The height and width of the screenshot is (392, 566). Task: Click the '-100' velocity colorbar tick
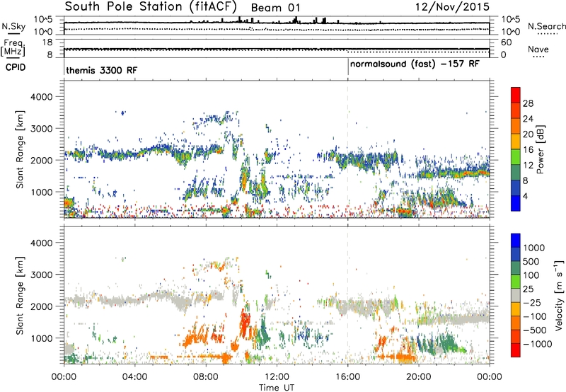click(x=535, y=316)
